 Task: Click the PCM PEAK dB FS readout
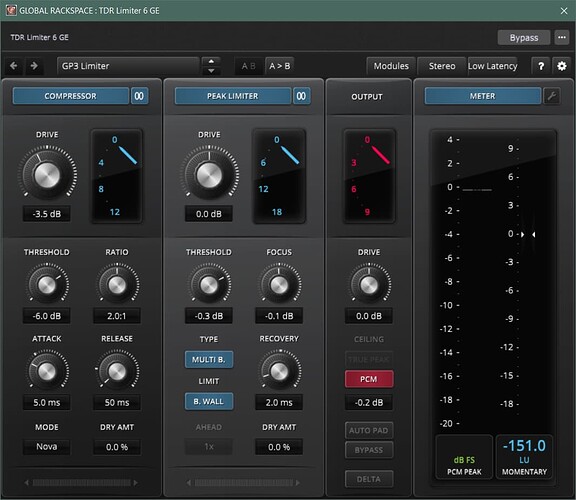[x=464, y=457]
